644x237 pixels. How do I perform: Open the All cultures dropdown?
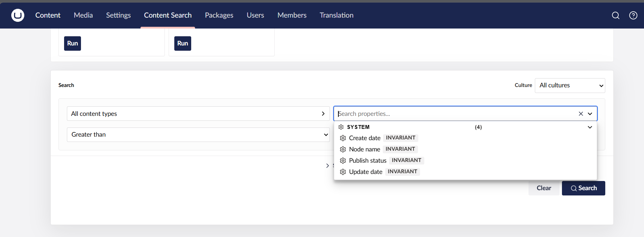coord(570,86)
